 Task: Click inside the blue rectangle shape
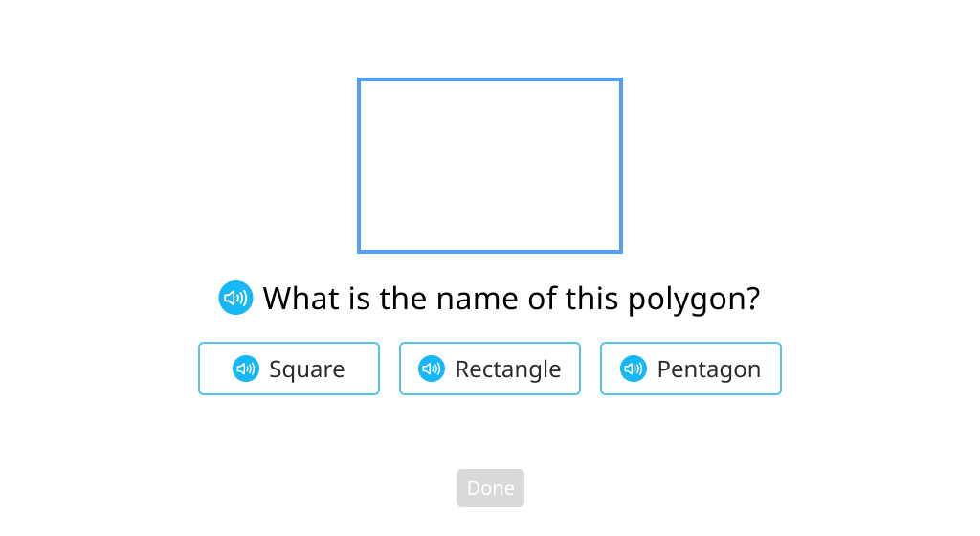click(x=490, y=166)
